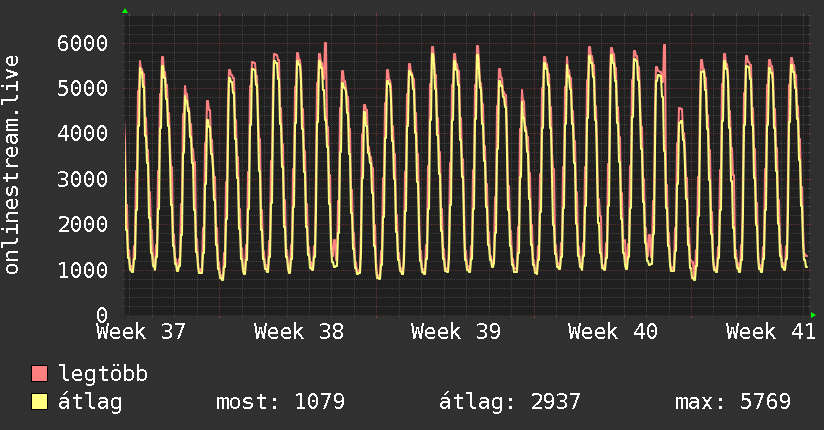The image size is (824, 430).
Task: Click the 'most: 1079' value
Action: click(x=281, y=402)
